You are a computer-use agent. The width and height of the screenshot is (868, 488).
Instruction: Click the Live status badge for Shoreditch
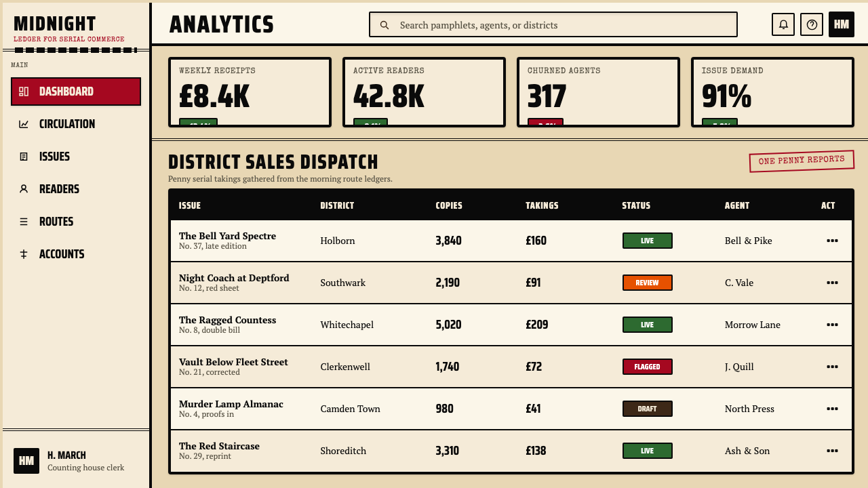click(x=648, y=451)
